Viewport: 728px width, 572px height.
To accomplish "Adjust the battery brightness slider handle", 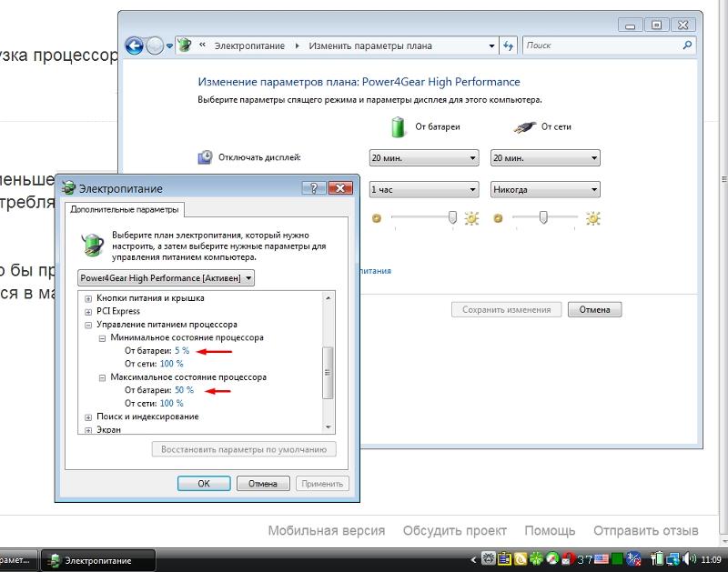I will click(452, 217).
